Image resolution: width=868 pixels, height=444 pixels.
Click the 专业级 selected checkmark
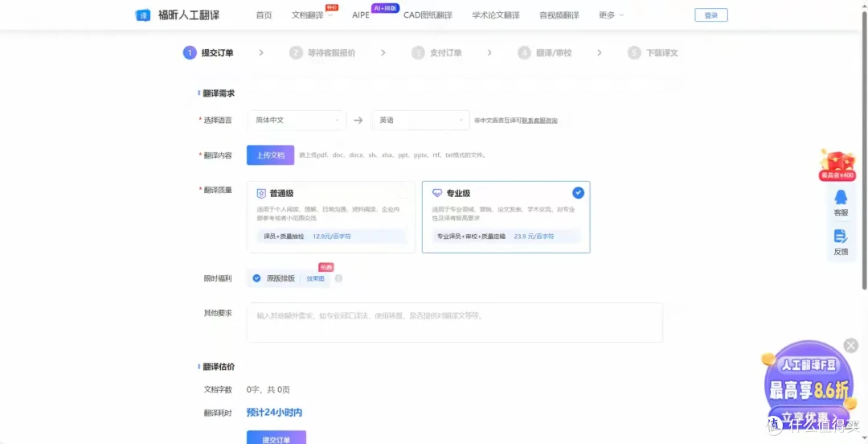tap(578, 192)
